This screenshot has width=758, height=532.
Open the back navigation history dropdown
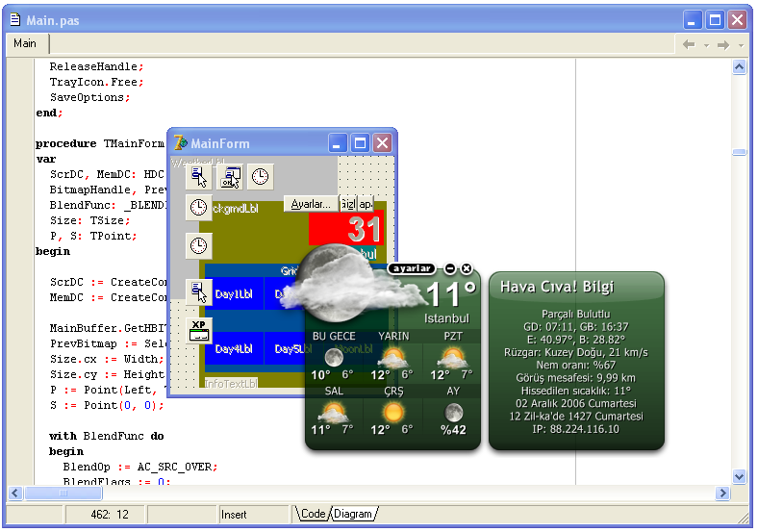pos(706,45)
